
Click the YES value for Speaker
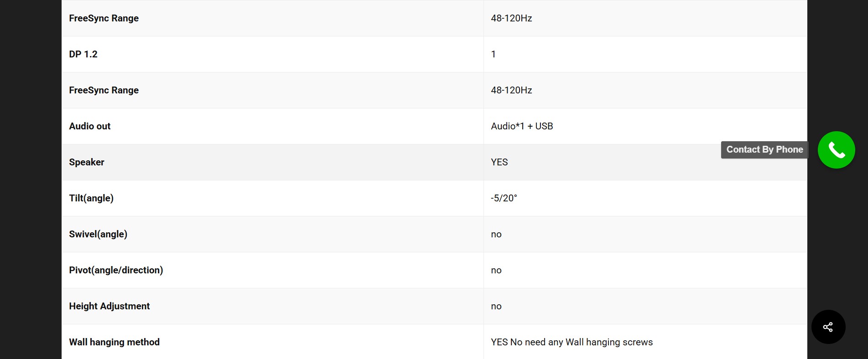tap(499, 162)
